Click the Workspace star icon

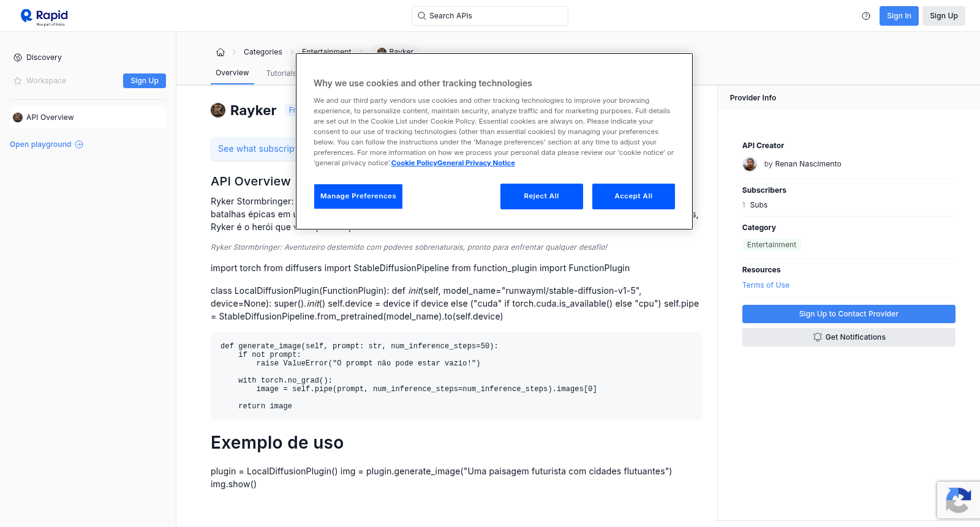tap(18, 81)
